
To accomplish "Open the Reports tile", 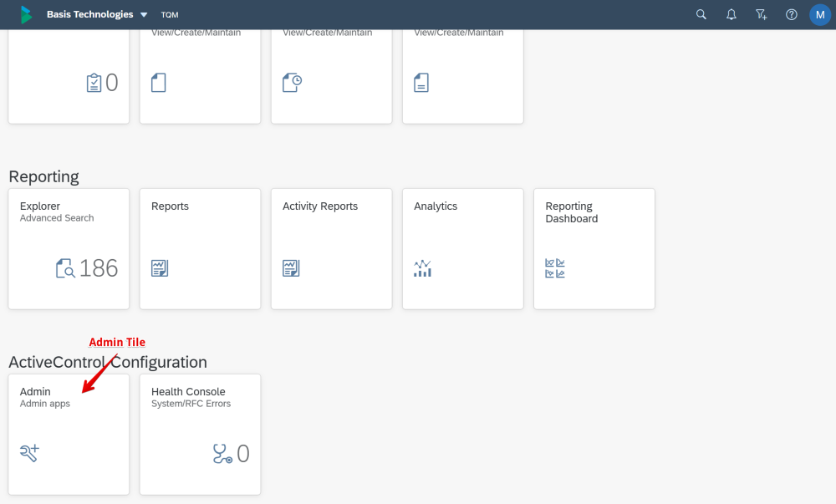I will (x=200, y=248).
